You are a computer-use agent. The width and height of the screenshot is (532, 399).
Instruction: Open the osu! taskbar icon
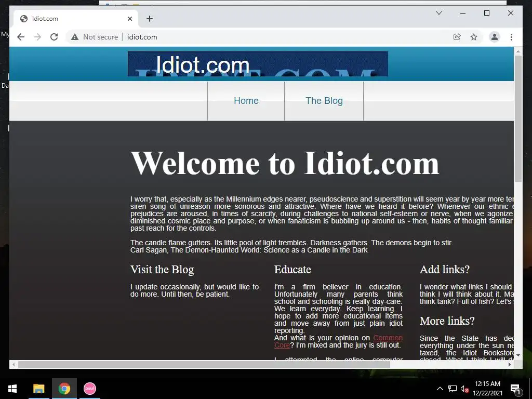(x=90, y=389)
